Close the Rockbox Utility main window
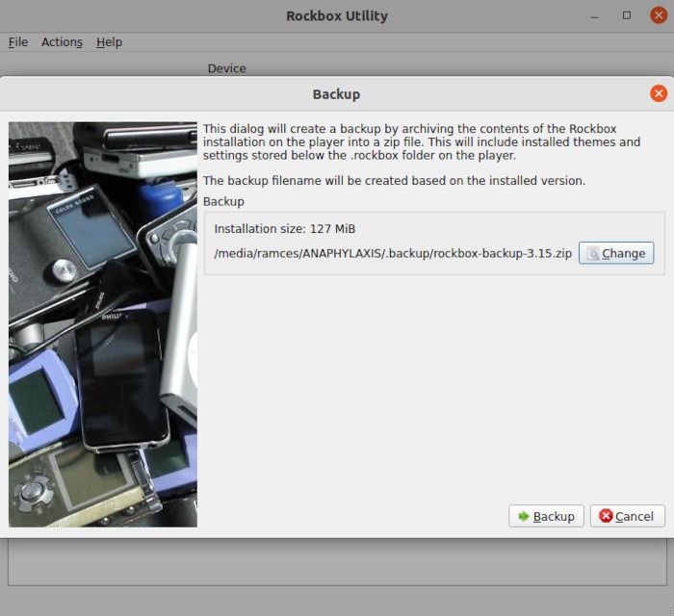Image resolution: width=674 pixels, height=616 pixels. click(658, 15)
